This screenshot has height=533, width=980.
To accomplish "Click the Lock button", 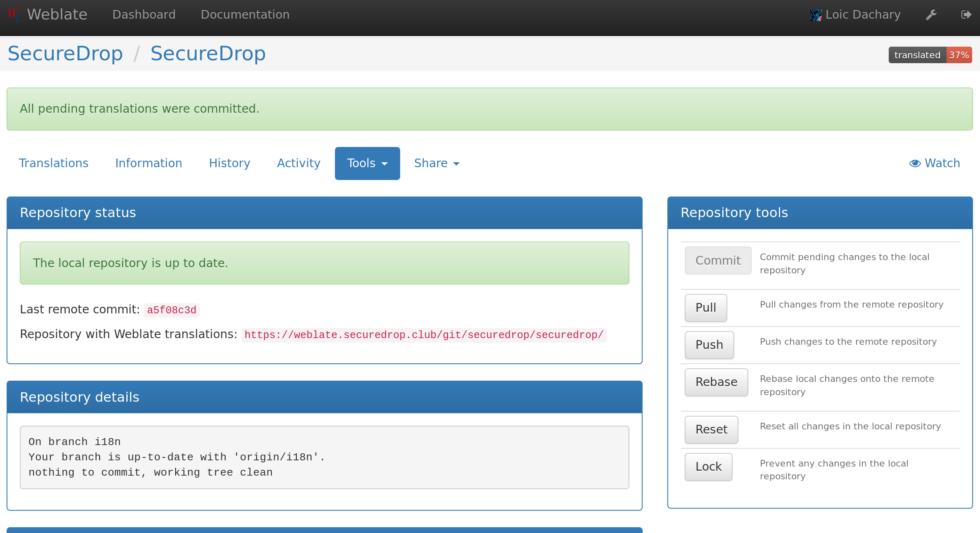I will pos(708,467).
